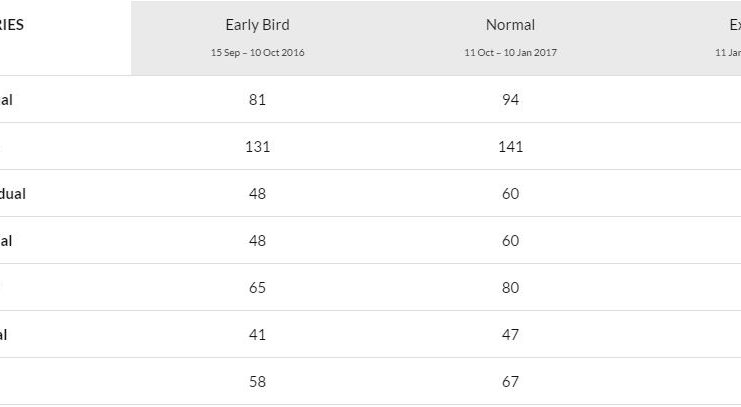Click the Normal price 47
The width and height of the screenshot is (741, 407).
tap(510, 335)
